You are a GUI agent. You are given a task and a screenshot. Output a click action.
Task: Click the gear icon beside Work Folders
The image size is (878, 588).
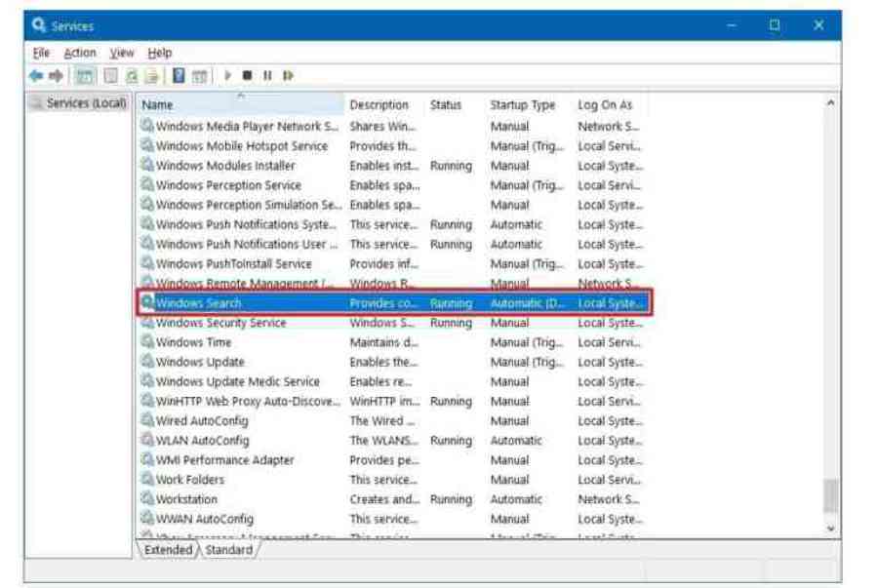coord(147,479)
